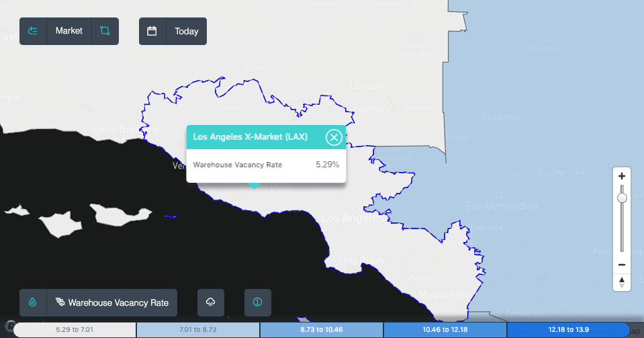Expand the Warehouse Vacancy Rate metric selector

point(112,302)
